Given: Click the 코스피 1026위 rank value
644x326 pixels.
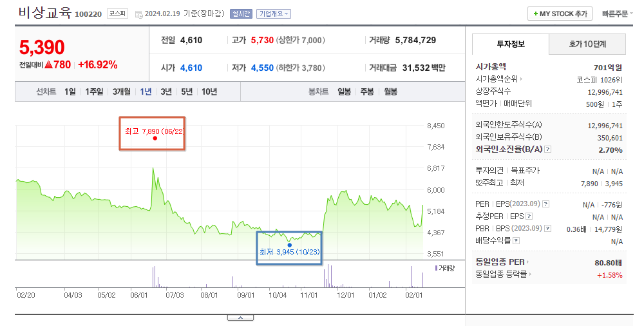Looking at the screenshot, I should pyautogui.click(x=599, y=80).
